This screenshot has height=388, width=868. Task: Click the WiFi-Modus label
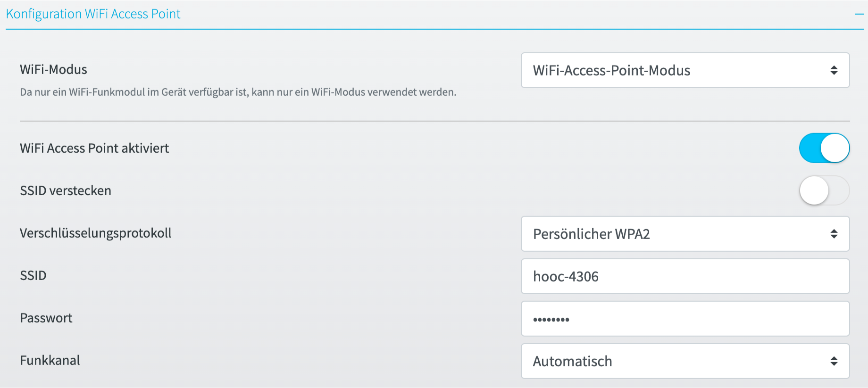click(x=53, y=70)
